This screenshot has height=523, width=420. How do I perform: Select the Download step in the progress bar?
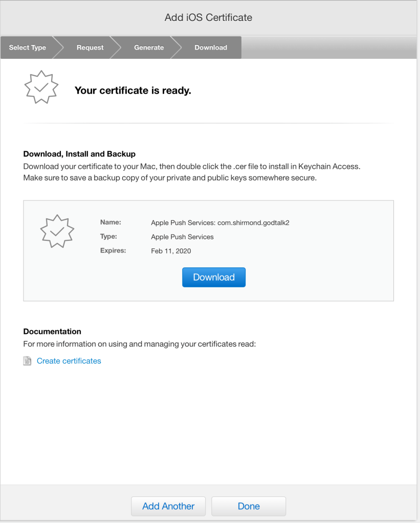[210, 48]
